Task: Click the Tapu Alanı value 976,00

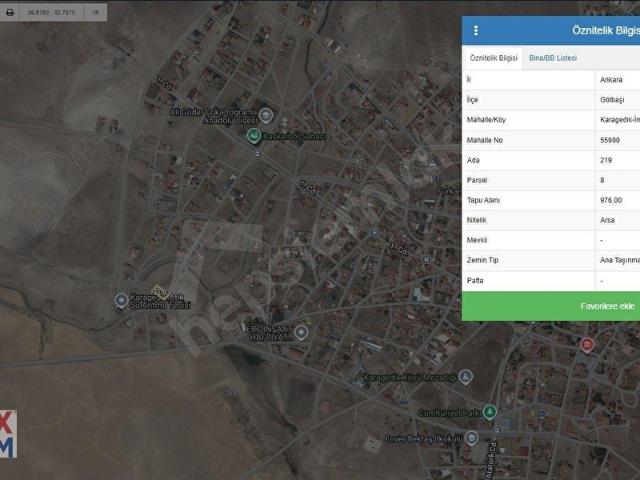Action: pos(611,200)
